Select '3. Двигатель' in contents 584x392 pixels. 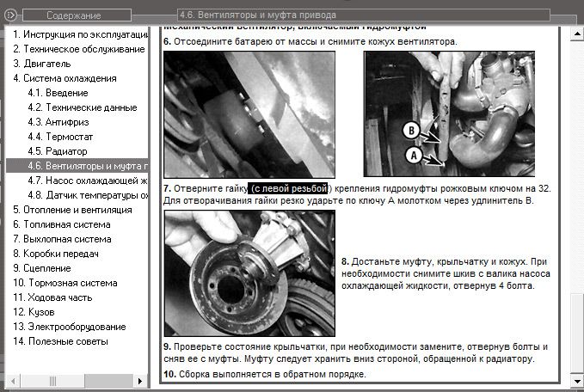pyautogui.click(x=41, y=64)
